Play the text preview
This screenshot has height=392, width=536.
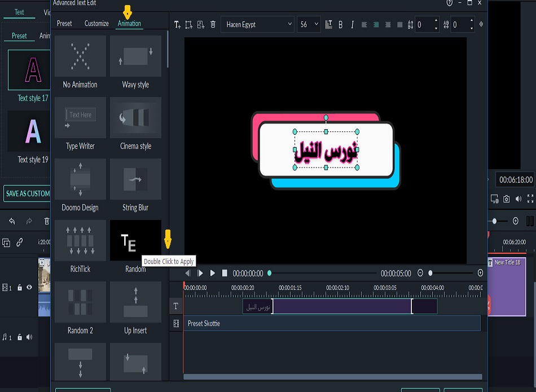pyautogui.click(x=212, y=273)
